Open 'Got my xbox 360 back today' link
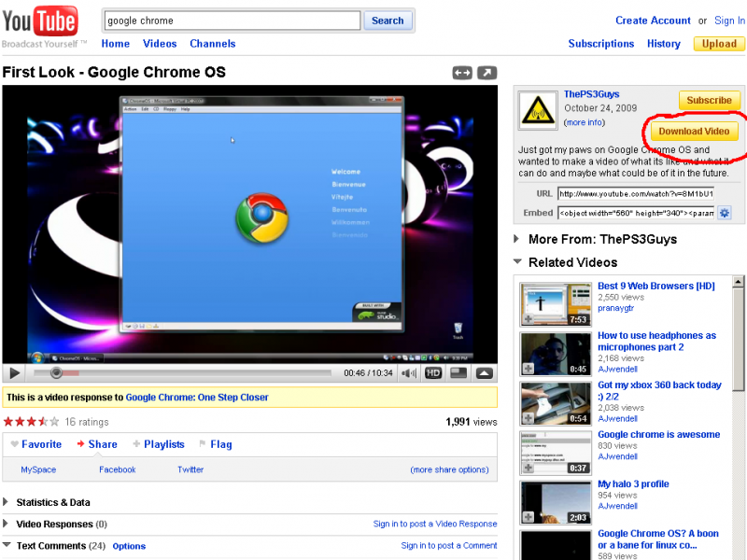 click(x=659, y=390)
